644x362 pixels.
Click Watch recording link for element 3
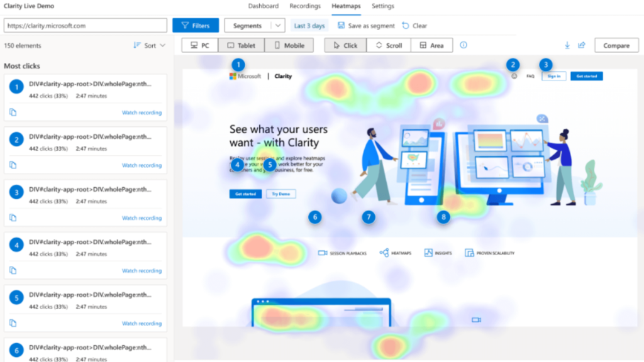[x=142, y=218]
